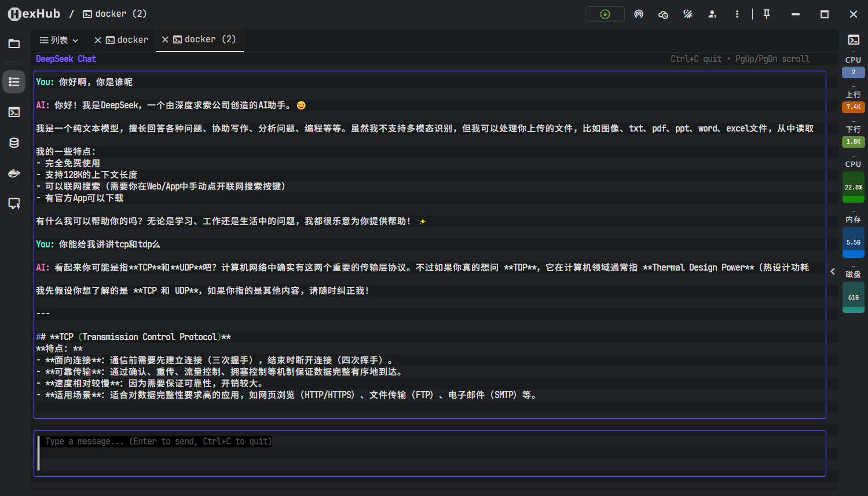This screenshot has width=868, height=496.
Task: Open the AI chat bubble icon in sidebar
Action: (14, 203)
